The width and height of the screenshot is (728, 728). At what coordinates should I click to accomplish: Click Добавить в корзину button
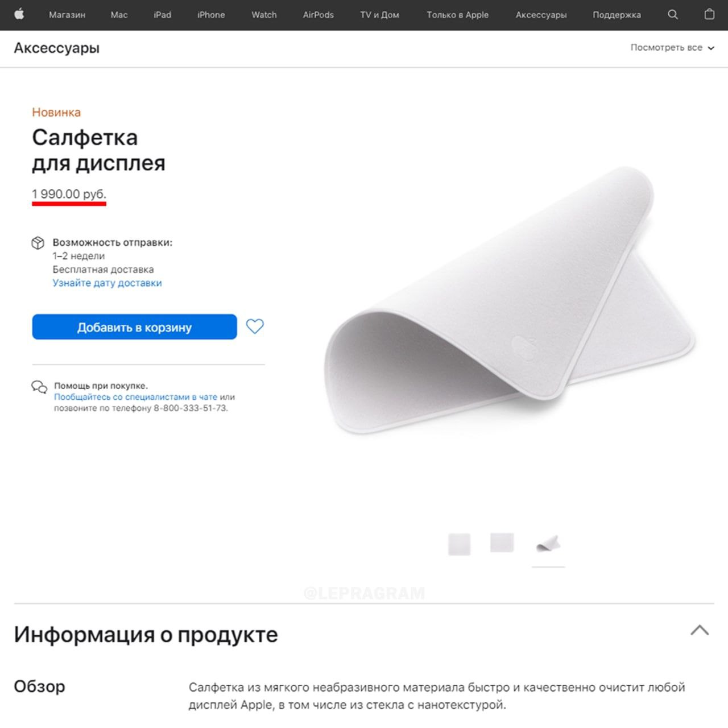pyautogui.click(x=134, y=327)
